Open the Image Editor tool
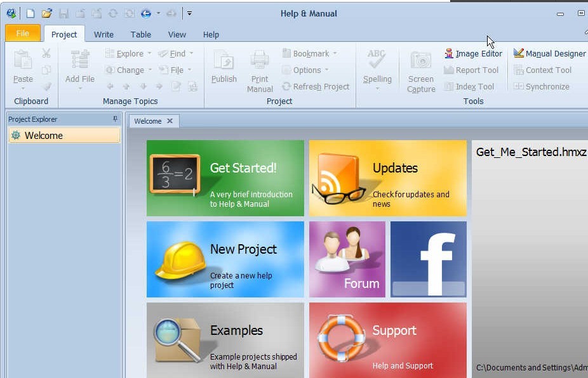Screen dimensions: 588x378 tap(473, 53)
